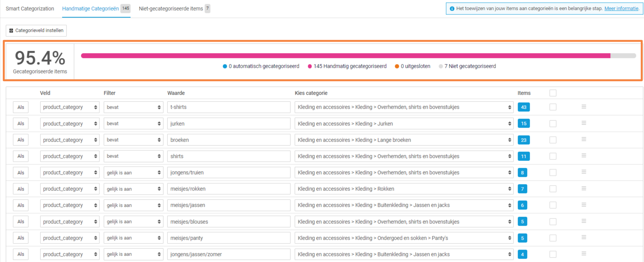Click the drag handle on the t-shirts row
Viewport: 644px width, 262px height.
tap(583, 107)
